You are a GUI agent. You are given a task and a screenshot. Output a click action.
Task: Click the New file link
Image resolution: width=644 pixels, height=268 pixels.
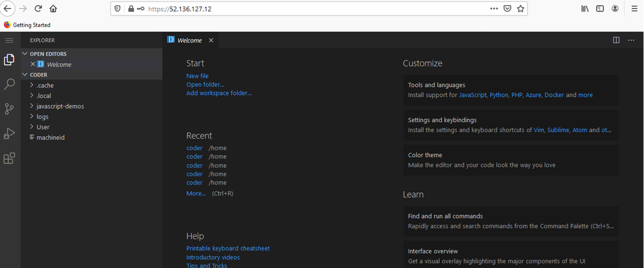click(x=197, y=76)
